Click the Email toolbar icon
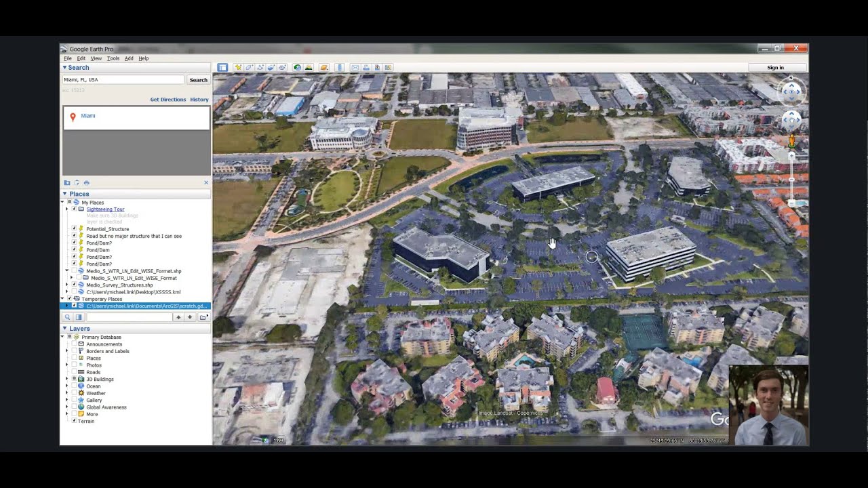The image size is (868, 488). 355,68
